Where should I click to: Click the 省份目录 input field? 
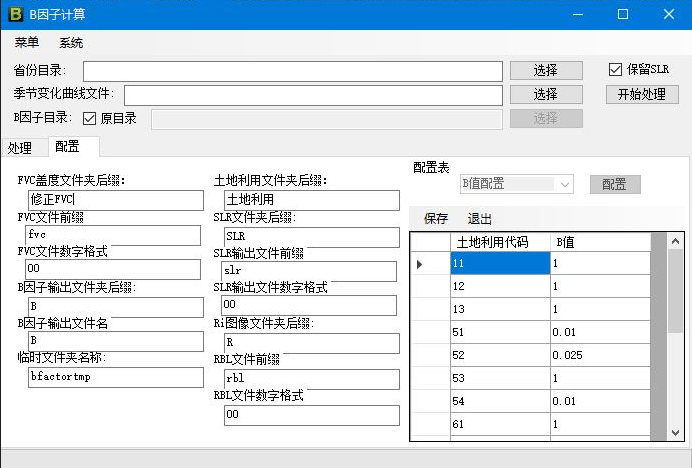pos(293,71)
